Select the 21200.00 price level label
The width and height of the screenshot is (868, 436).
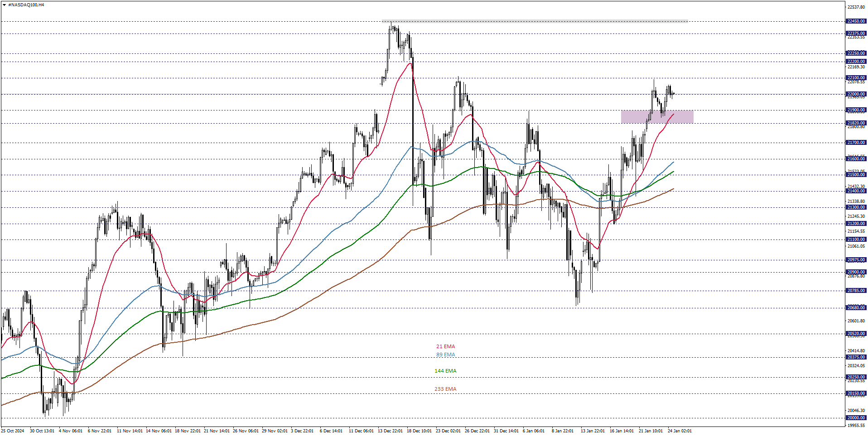tap(856, 224)
